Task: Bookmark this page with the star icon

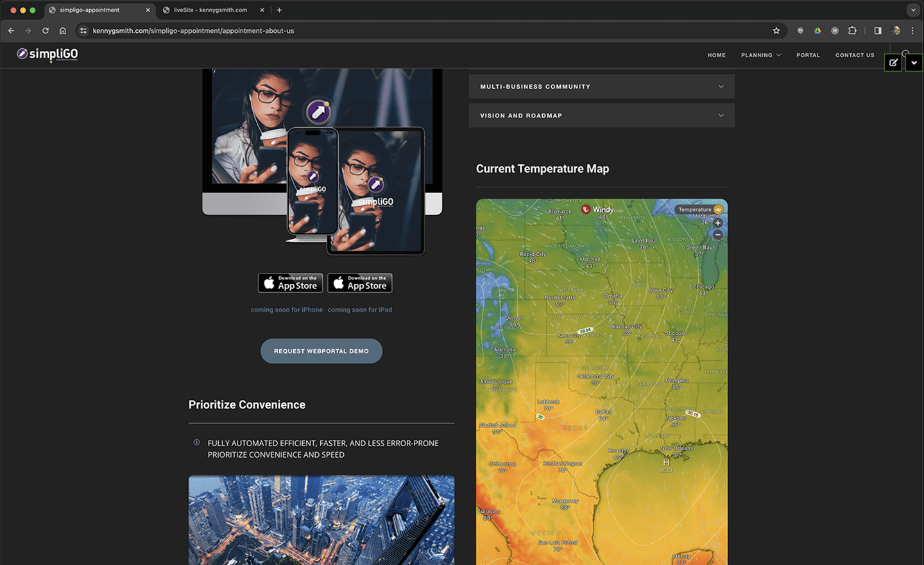Action: [x=776, y=30]
